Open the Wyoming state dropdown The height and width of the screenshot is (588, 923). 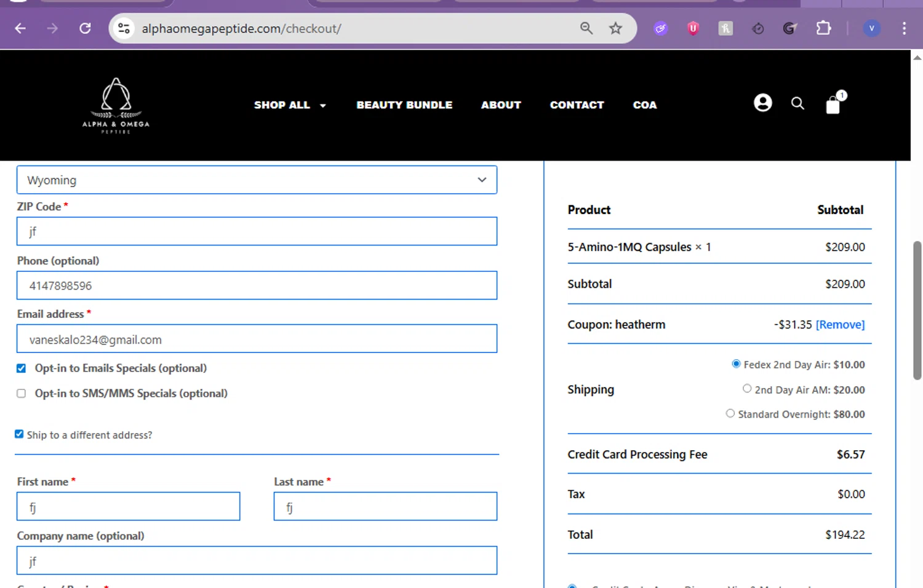(257, 180)
